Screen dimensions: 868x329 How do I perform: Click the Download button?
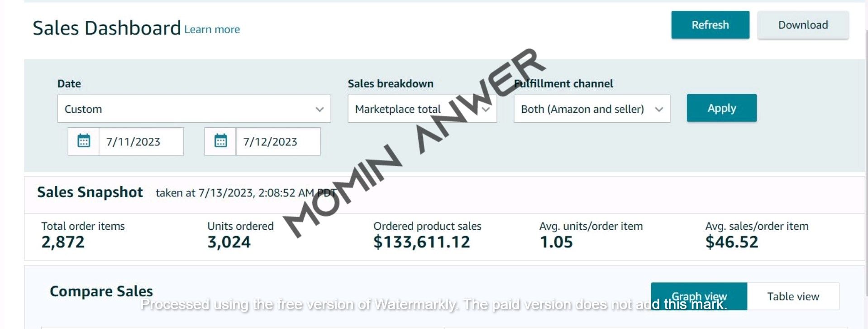point(803,25)
